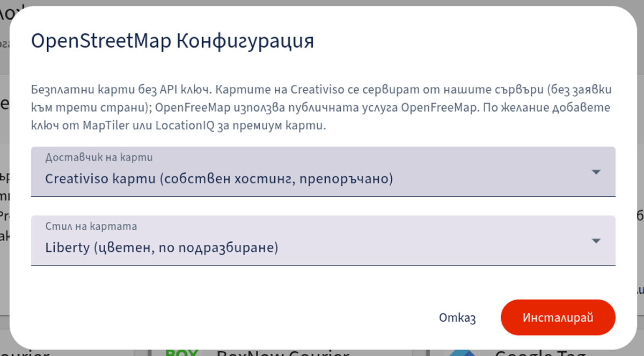Click the OpenStreetMap Конфигурация title

[x=172, y=41]
